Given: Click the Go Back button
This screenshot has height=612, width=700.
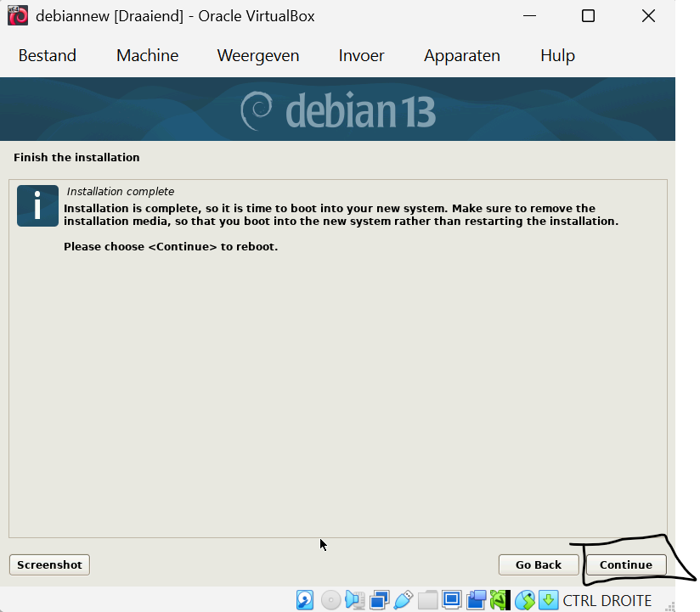Looking at the screenshot, I should [x=539, y=564].
